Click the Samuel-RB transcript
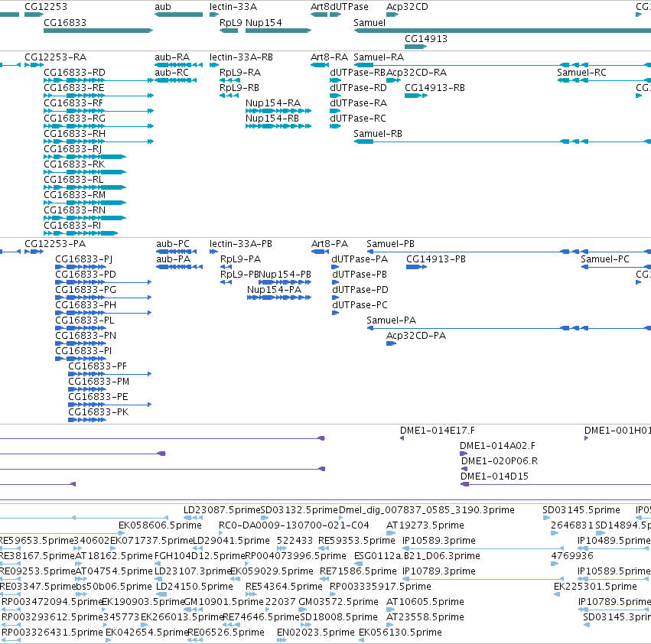 point(378,134)
